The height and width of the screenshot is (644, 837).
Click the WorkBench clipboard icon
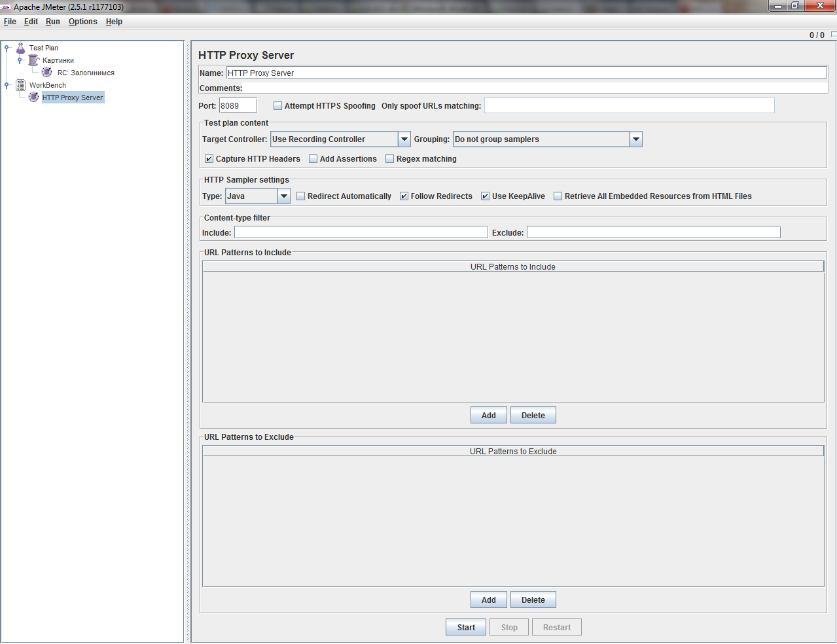coord(20,85)
